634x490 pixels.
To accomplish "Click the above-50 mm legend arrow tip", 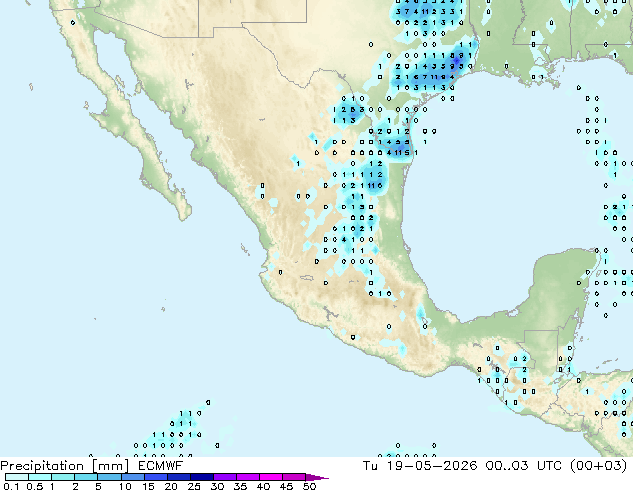I will 317,477.
